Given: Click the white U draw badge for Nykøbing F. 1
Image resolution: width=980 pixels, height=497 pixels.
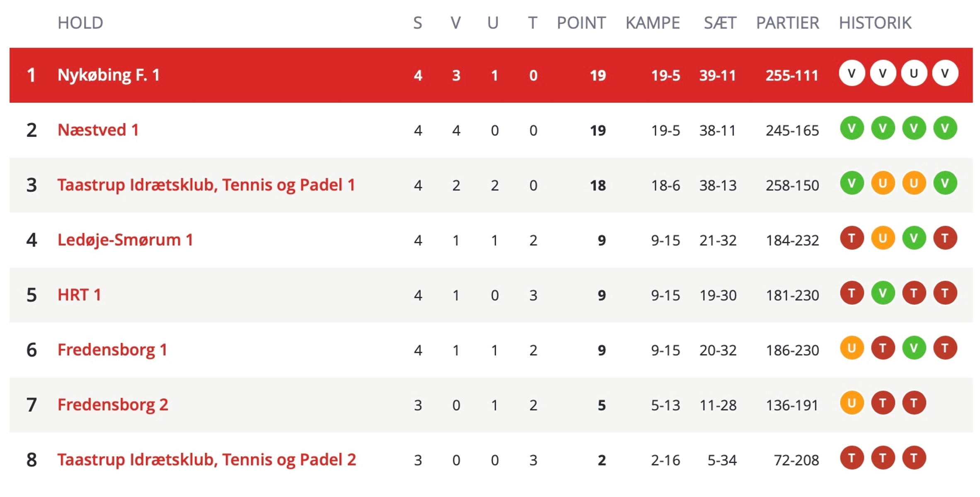Looking at the screenshot, I should (914, 73).
